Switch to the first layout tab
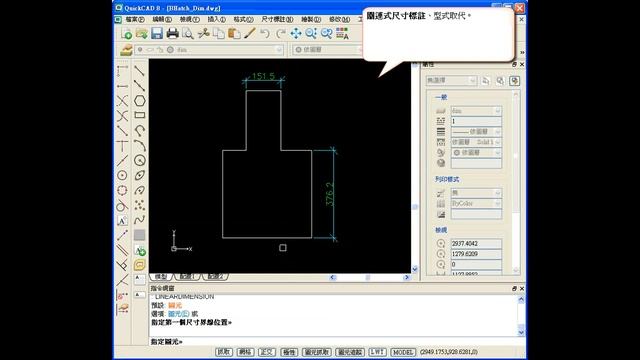Viewport: 640px width, 360px height. pyautogui.click(x=187, y=277)
